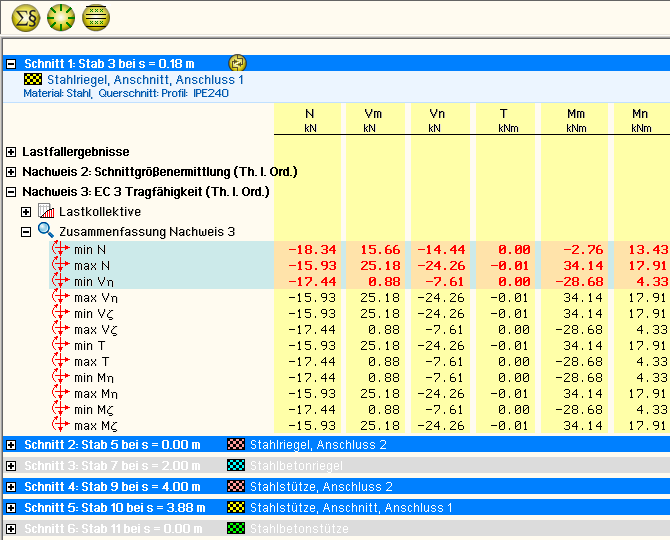The width and height of the screenshot is (670, 540).
Task: Collapse Nachweis 3: EC 3 Tragfähigkeit
Action: pos(11,192)
